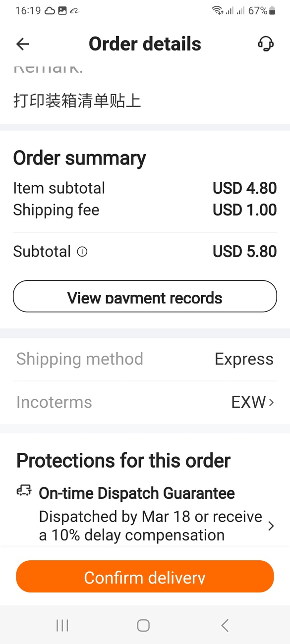Tap the battery indicator in status bar
Image resolution: width=290 pixels, height=644 pixels.
click(272, 10)
